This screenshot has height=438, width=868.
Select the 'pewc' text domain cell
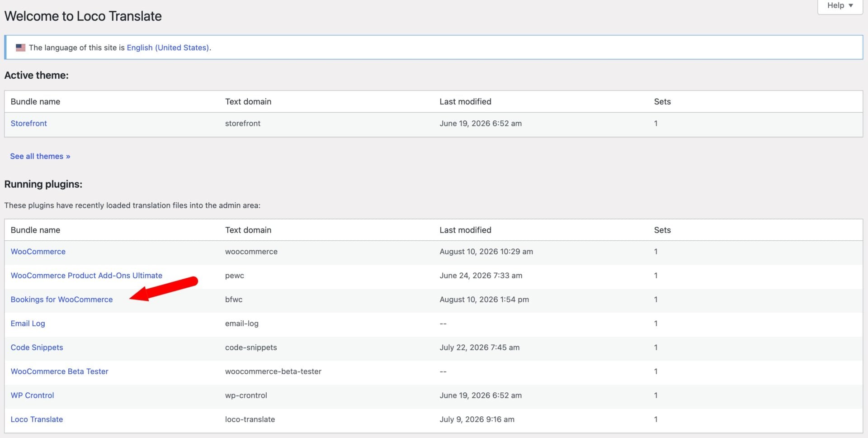[235, 276]
